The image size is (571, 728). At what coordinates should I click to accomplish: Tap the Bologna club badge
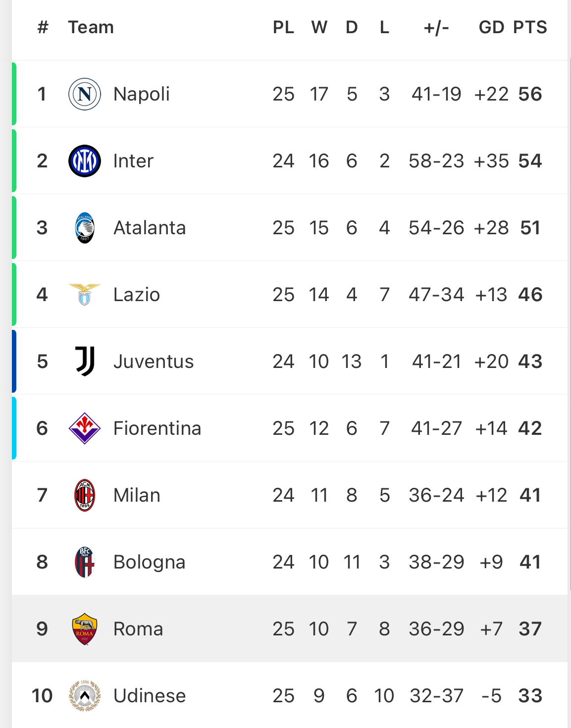[85, 562]
